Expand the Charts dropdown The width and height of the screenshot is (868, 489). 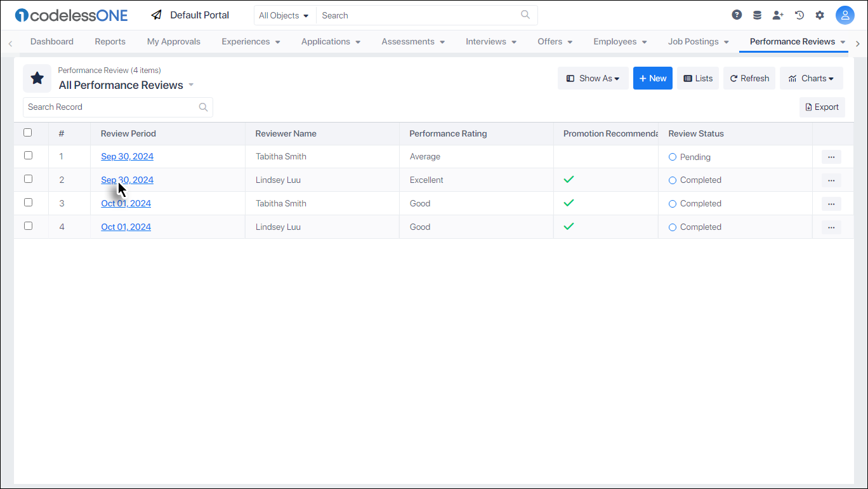tap(812, 78)
